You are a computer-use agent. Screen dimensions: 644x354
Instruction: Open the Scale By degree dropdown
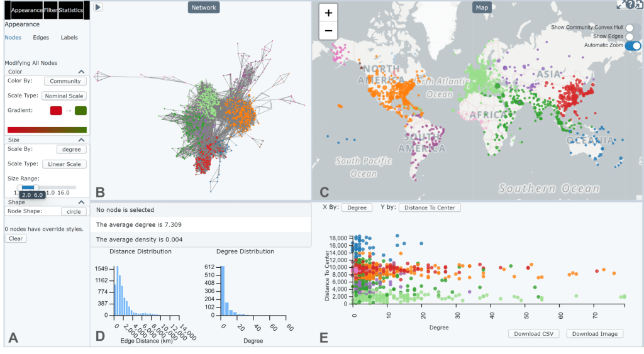[72, 149]
